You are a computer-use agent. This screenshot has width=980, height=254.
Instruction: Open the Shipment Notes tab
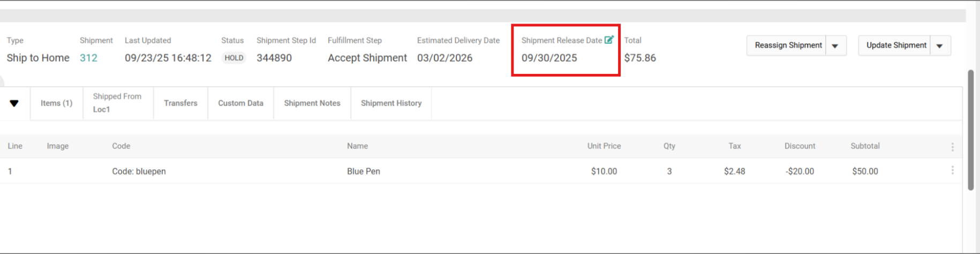click(312, 103)
